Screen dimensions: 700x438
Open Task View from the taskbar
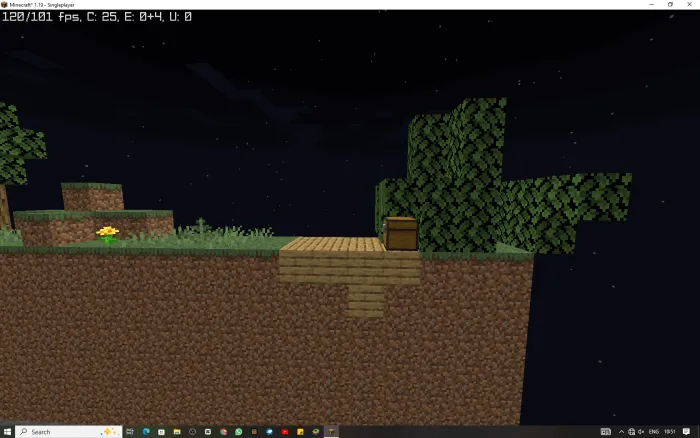[130, 432]
